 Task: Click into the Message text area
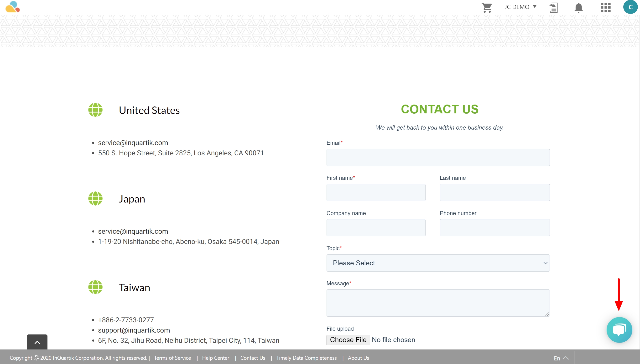click(x=438, y=303)
